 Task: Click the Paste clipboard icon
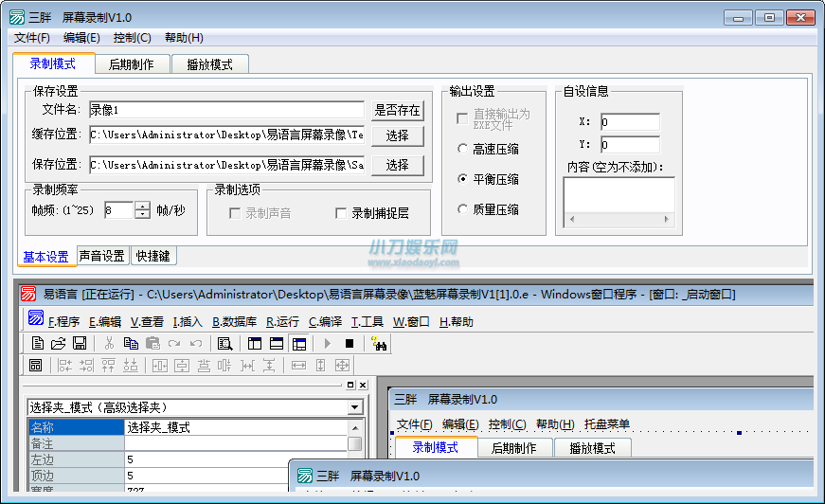152,344
